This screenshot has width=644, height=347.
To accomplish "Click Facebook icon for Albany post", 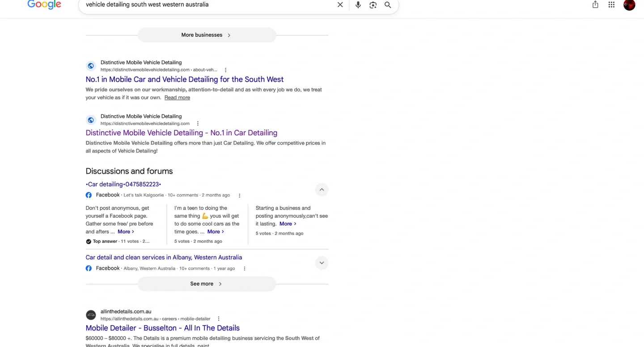I will tap(89, 268).
